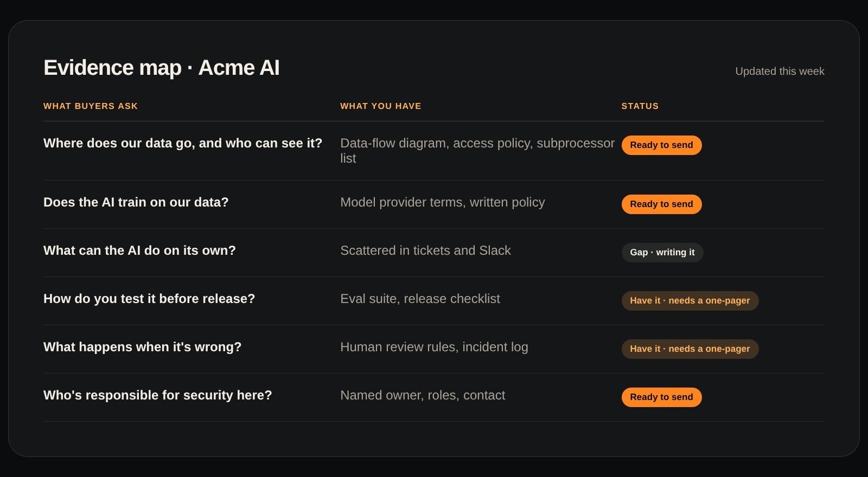Select 'What can the AI do on its own?'
Viewport: 868px width, 477px height.
tap(139, 250)
